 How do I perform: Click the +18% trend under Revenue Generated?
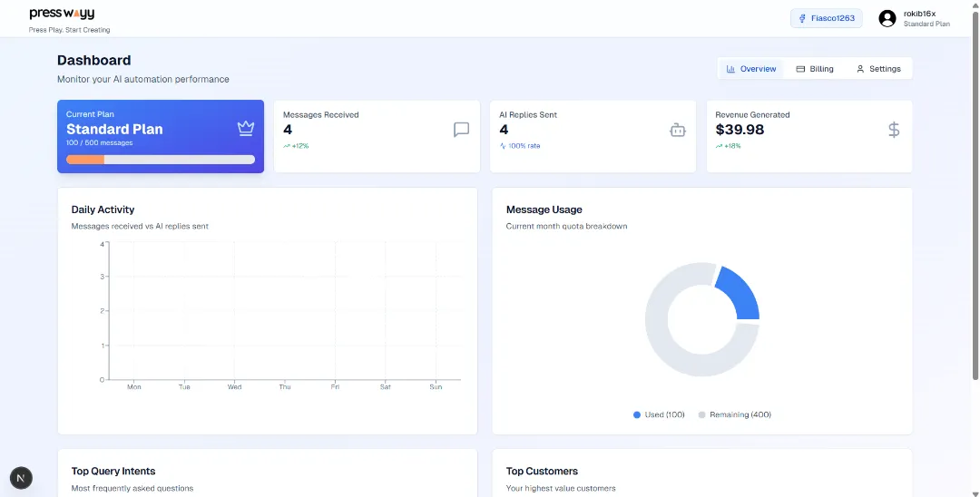point(728,146)
